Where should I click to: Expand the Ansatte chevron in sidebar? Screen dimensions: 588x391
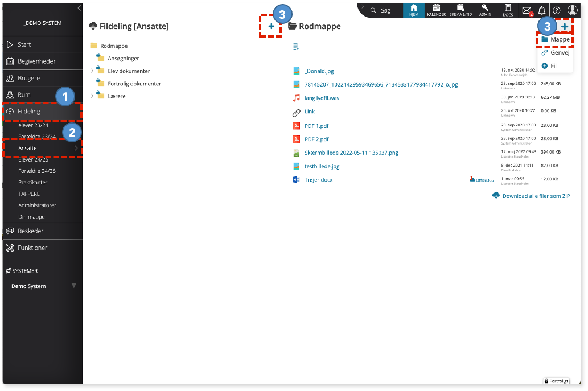click(76, 148)
